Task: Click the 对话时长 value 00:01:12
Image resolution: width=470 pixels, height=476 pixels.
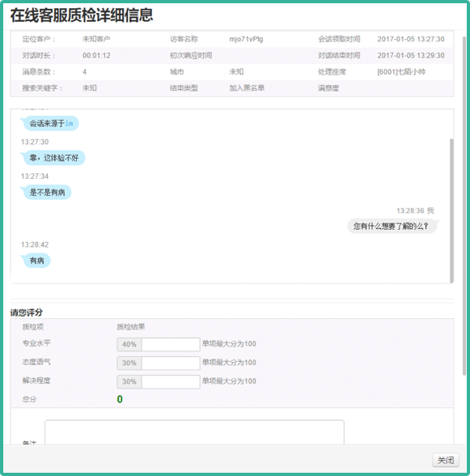Action: click(96, 56)
